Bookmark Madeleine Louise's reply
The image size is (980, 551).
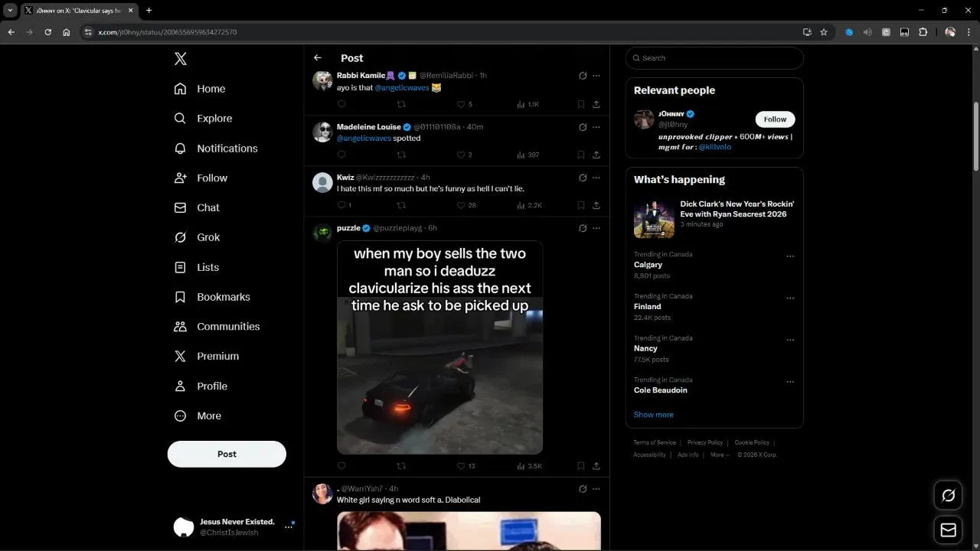tap(581, 155)
